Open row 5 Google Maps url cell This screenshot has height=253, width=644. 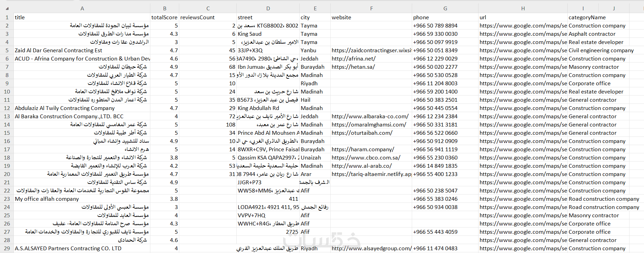(523, 50)
